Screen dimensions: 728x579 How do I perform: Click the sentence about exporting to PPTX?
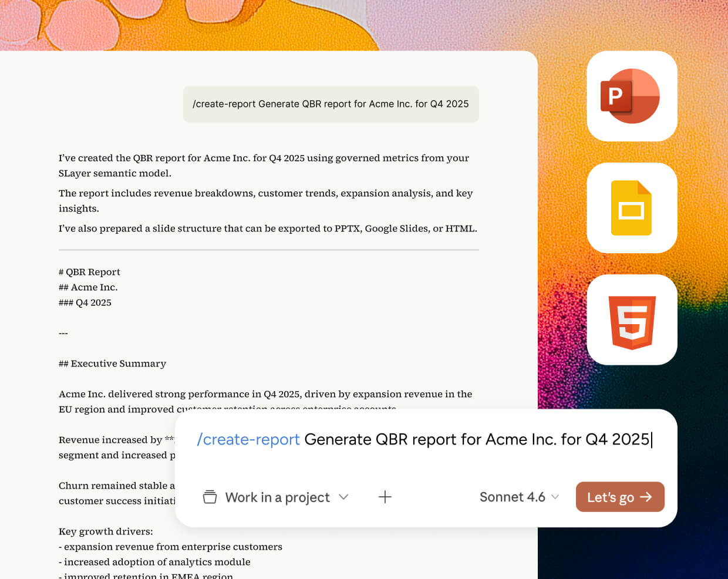[268, 228]
